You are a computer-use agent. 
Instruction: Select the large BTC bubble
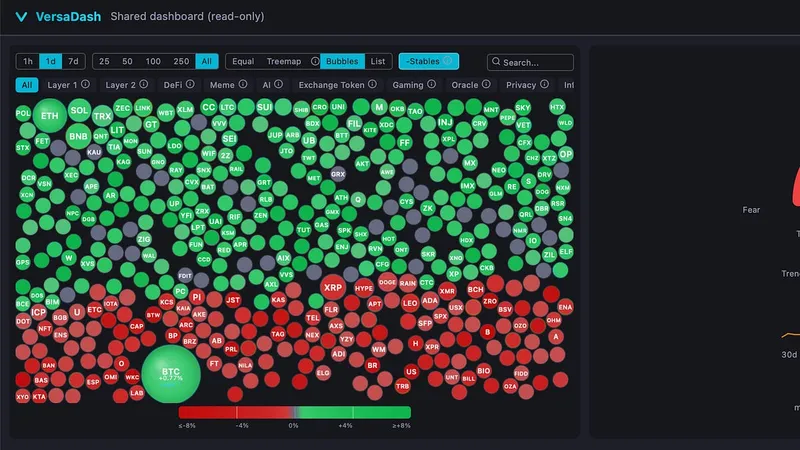pos(171,374)
